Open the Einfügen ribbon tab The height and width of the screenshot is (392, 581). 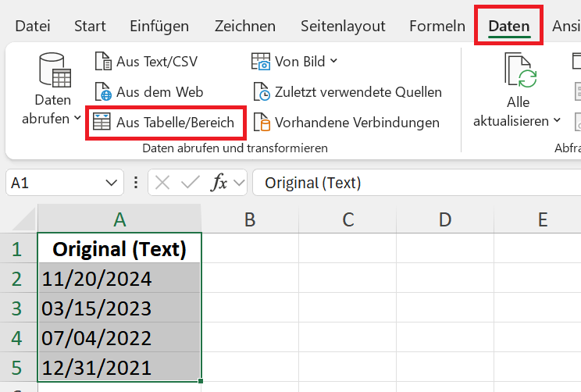159,26
